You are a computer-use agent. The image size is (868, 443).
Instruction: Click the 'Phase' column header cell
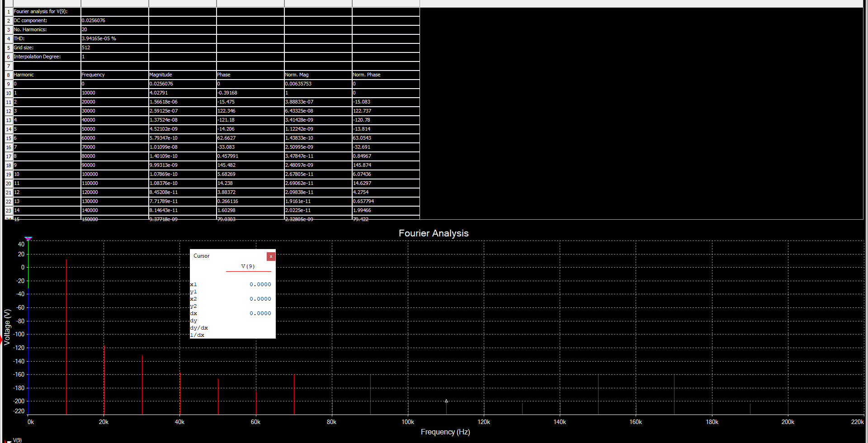[x=250, y=75]
